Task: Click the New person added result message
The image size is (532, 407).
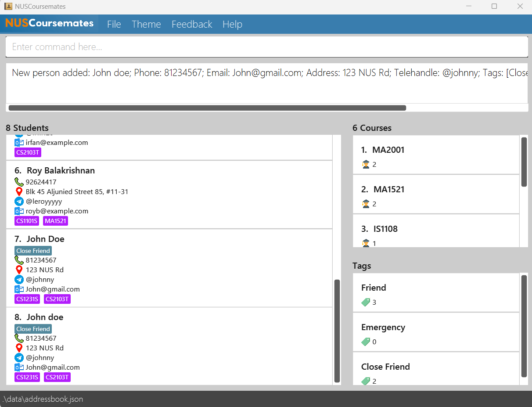Action: [x=270, y=73]
